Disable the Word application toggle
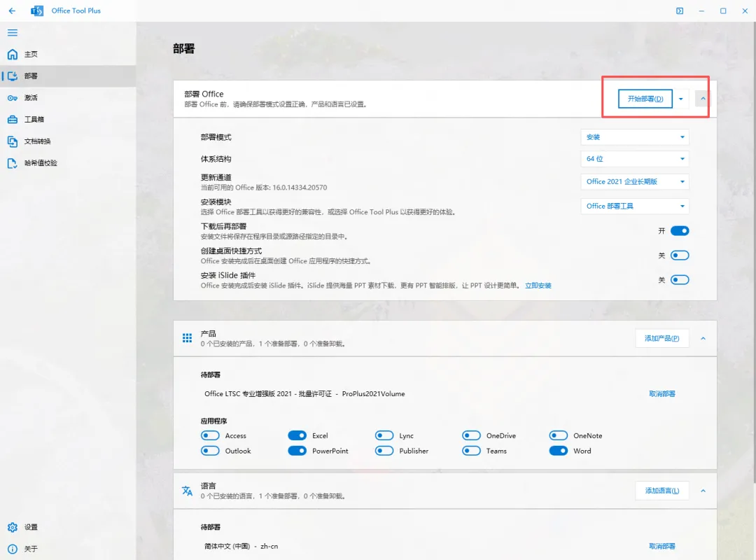 click(x=559, y=451)
